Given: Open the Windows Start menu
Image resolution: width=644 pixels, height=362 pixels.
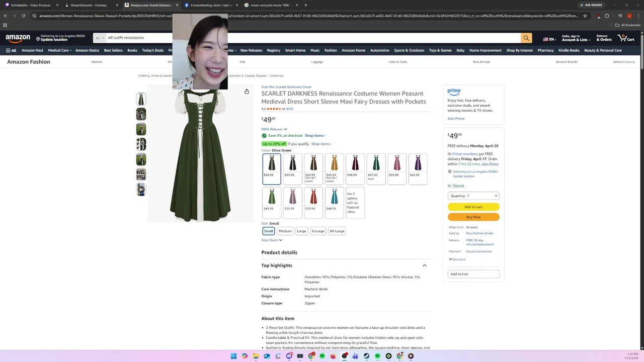Looking at the screenshot, I should 233,356.
